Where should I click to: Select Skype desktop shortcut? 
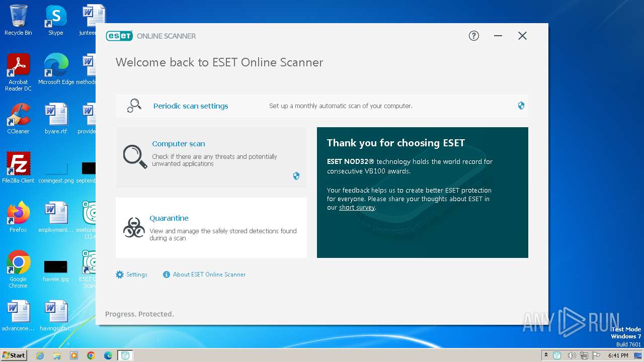click(56, 20)
